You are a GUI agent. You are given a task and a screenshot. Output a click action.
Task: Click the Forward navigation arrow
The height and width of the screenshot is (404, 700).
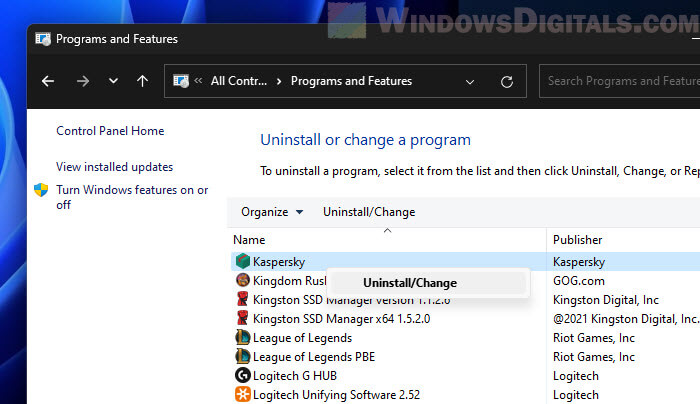(83, 81)
